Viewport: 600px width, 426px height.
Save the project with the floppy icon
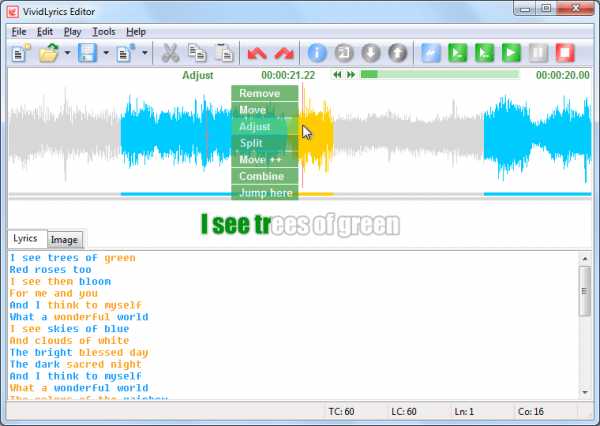(88, 53)
